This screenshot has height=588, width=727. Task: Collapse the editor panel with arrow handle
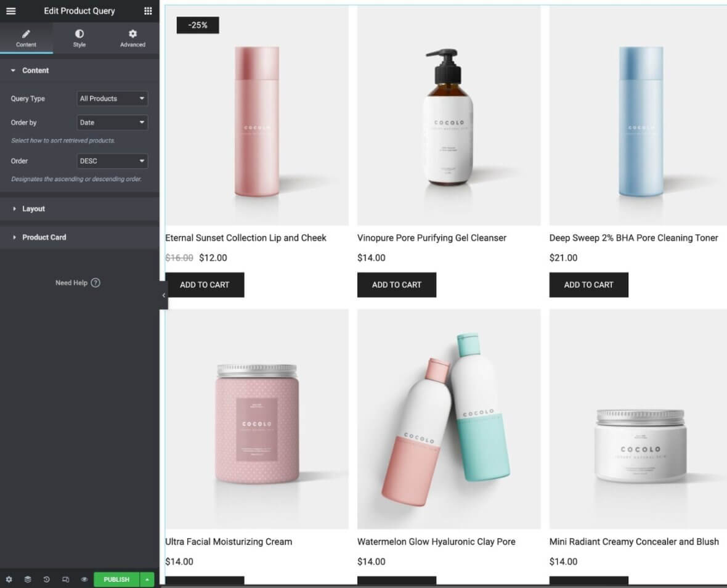click(x=163, y=295)
